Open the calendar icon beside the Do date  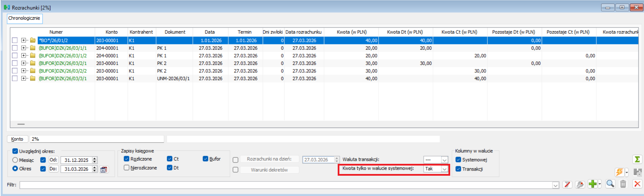pos(104,169)
